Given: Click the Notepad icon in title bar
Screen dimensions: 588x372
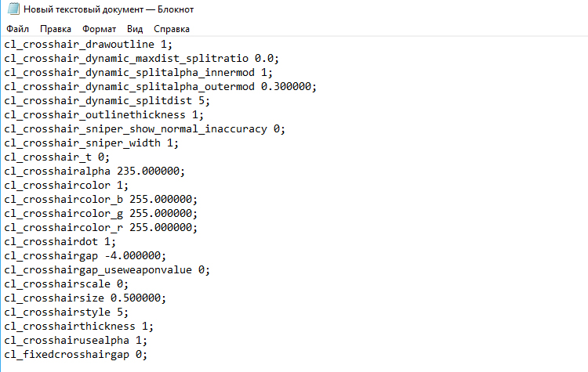Looking at the screenshot, I should (x=13, y=9).
